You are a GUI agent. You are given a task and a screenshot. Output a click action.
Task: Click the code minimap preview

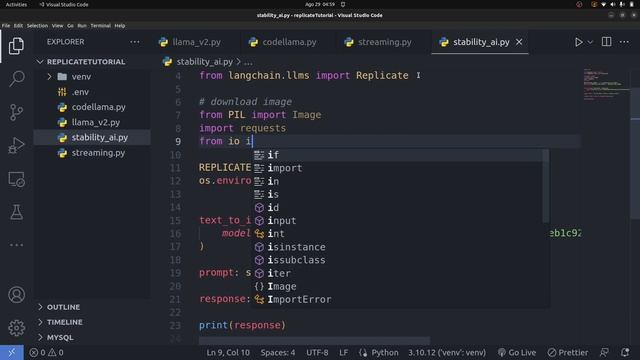pos(606,84)
